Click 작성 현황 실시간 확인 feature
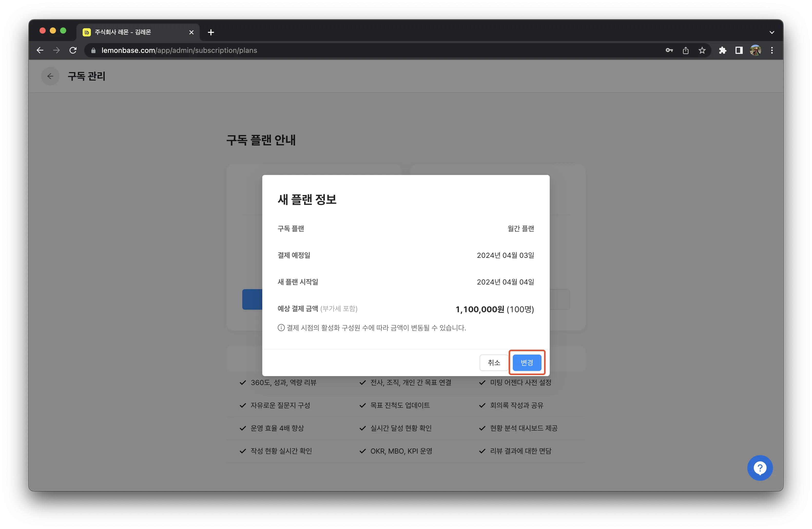Image resolution: width=812 pixels, height=529 pixels. tap(281, 451)
